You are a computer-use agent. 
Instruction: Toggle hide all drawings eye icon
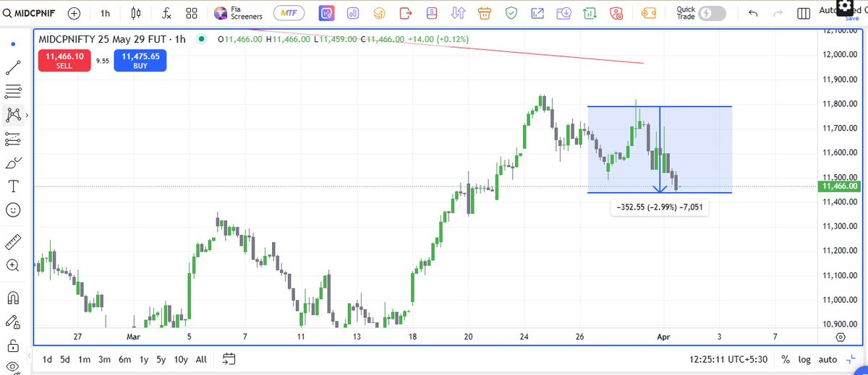(13, 367)
